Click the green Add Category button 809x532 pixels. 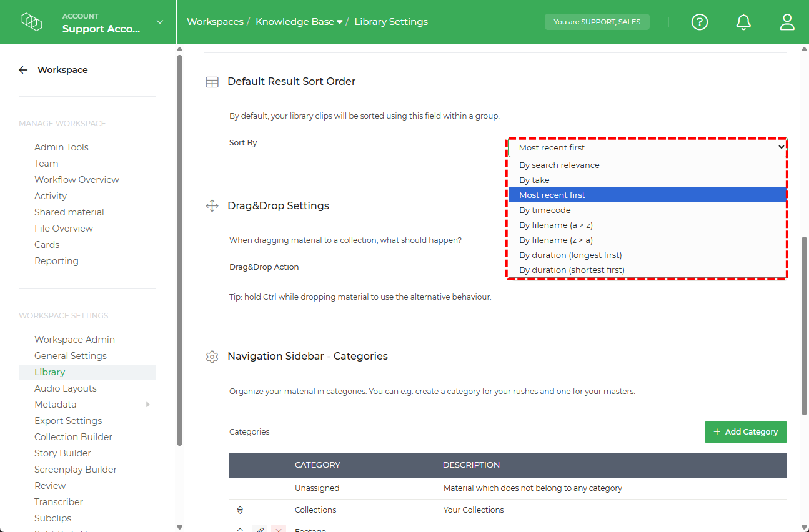click(x=745, y=431)
